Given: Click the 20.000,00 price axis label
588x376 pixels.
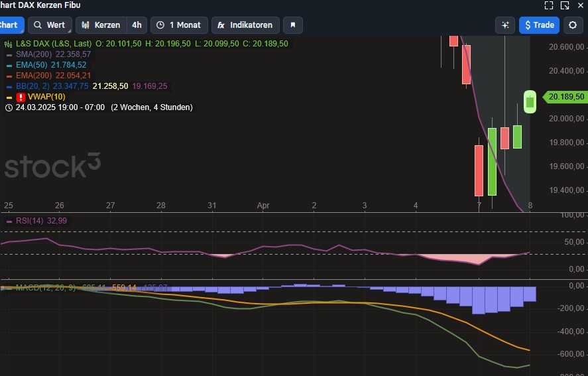Looking at the screenshot, I should pos(567,119).
